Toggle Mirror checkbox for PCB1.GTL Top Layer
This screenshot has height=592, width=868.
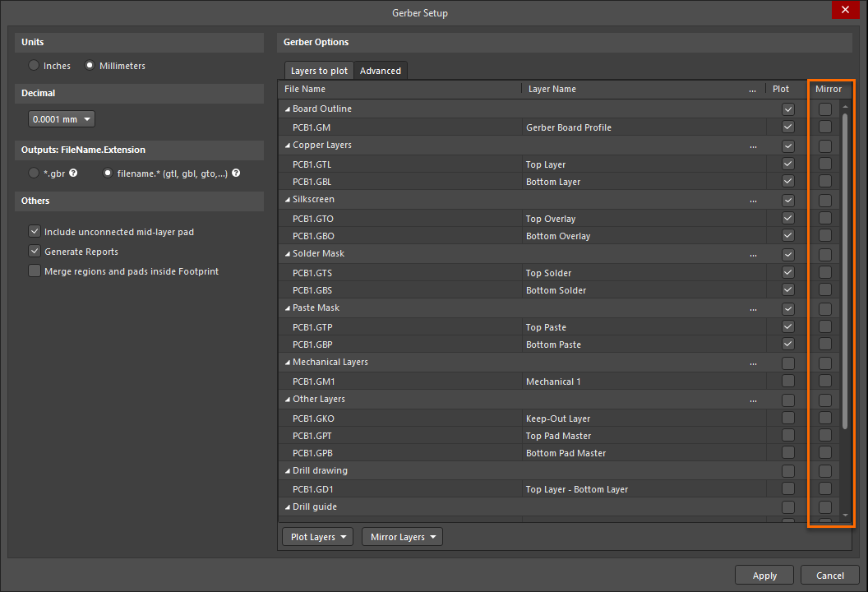click(824, 164)
